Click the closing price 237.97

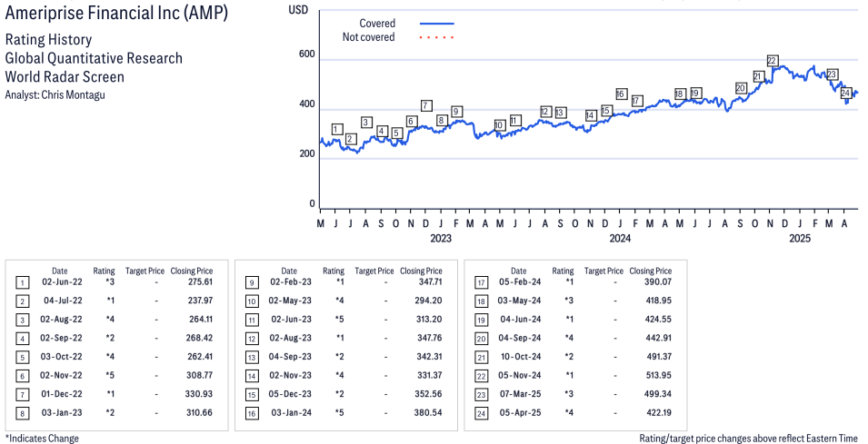pos(199,301)
